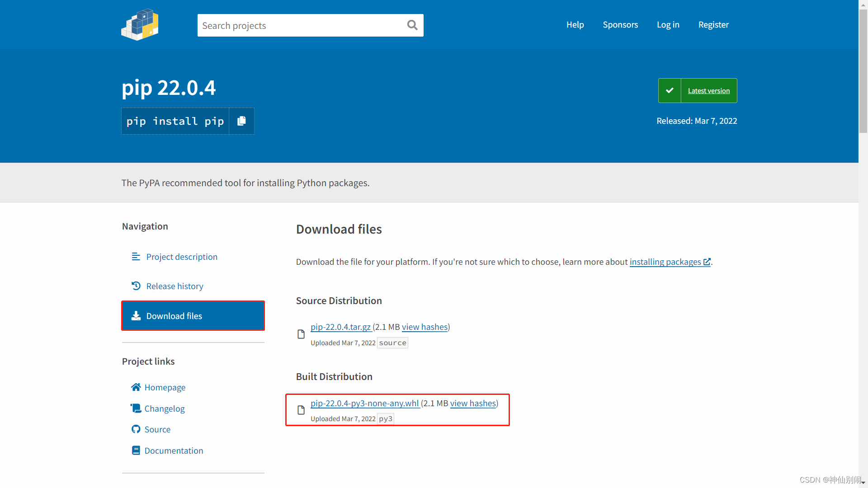The width and height of the screenshot is (868, 488).
Task: Click the Release history clock icon
Action: [x=136, y=286]
